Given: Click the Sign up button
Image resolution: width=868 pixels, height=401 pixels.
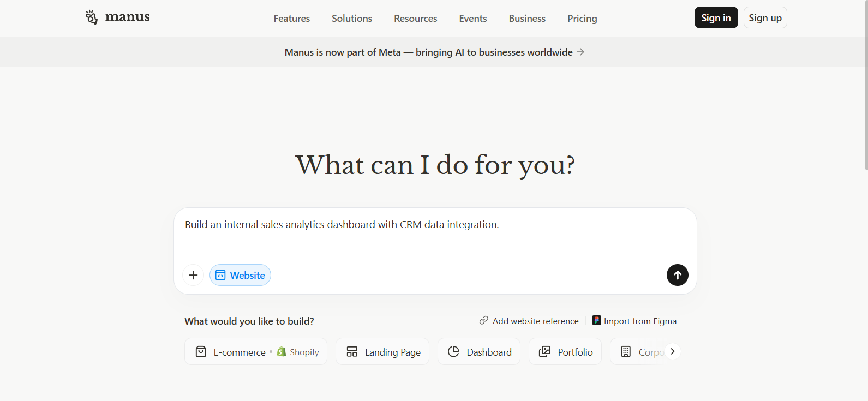Looking at the screenshot, I should point(765,17).
